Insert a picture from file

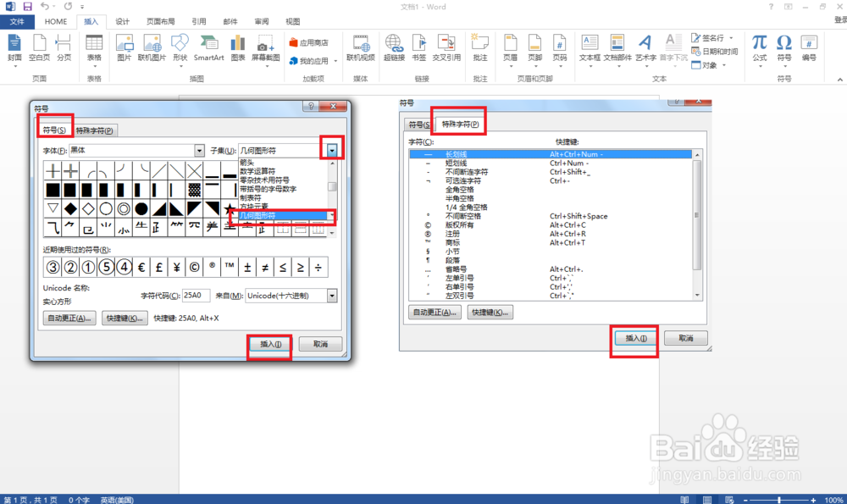point(125,48)
